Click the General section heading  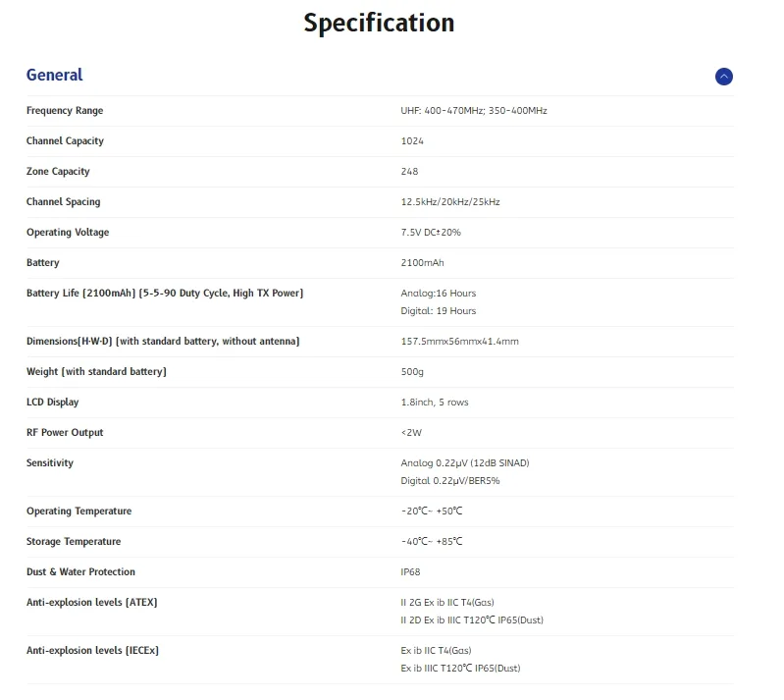tap(55, 75)
